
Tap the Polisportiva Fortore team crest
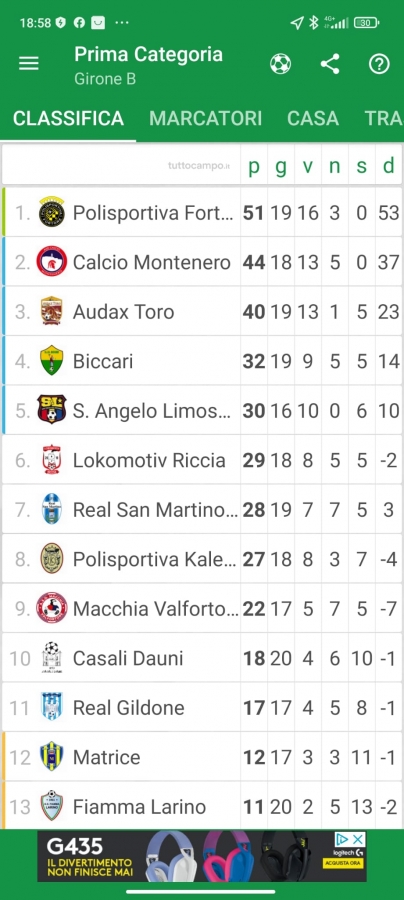click(52, 212)
